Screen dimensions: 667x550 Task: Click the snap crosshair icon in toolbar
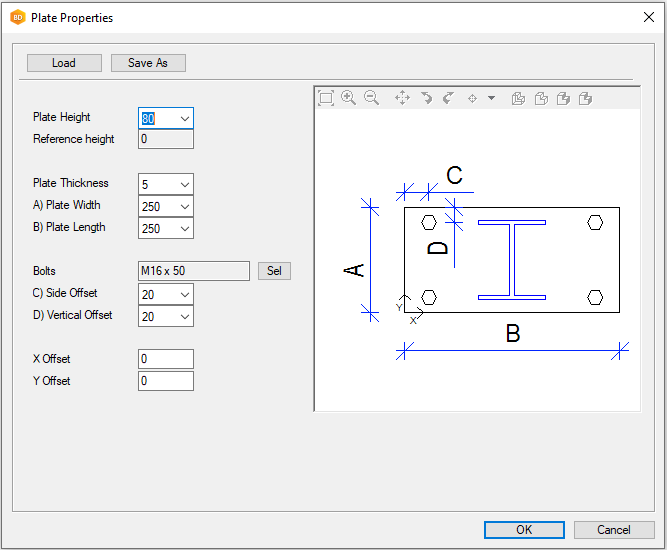pos(473,98)
